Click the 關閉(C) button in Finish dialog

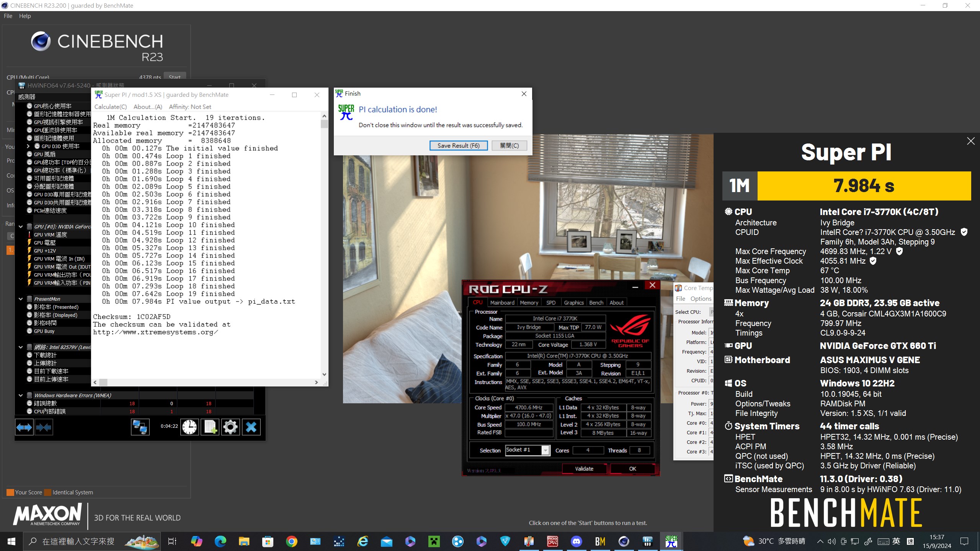(510, 145)
